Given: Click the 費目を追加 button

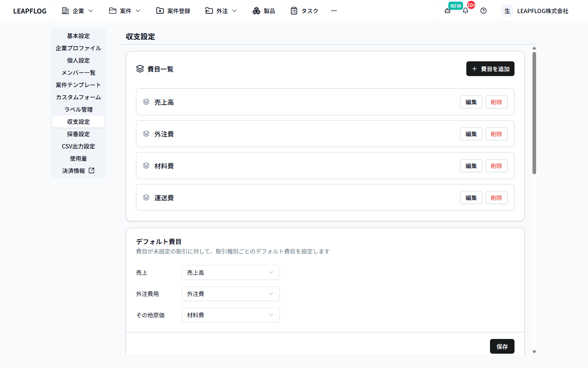Looking at the screenshot, I should click(x=490, y=69).
